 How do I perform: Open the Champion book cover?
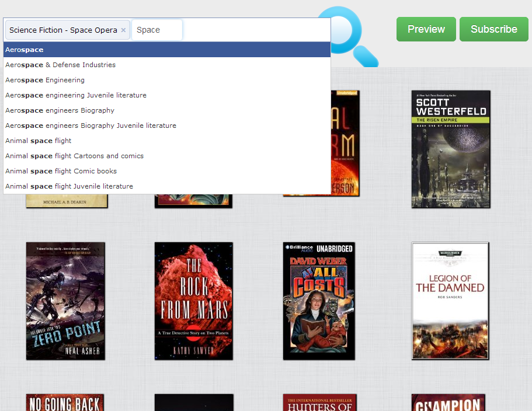tap(448, 402)
